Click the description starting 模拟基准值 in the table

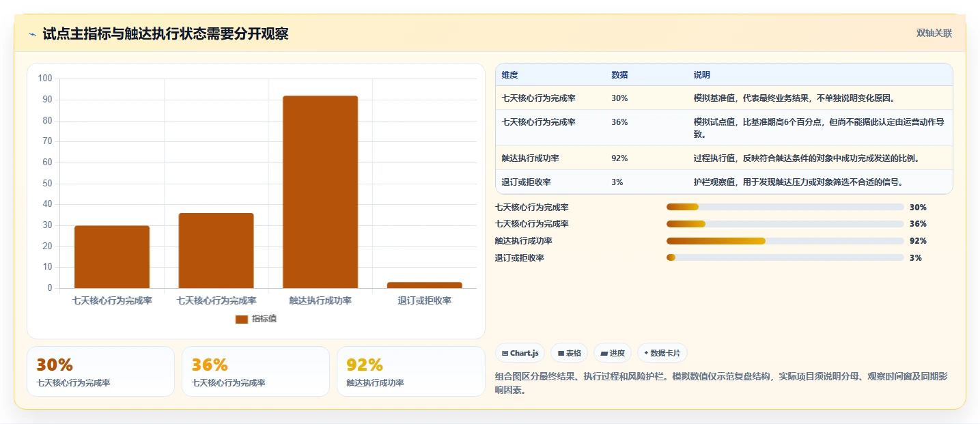(x=794, y=98)
